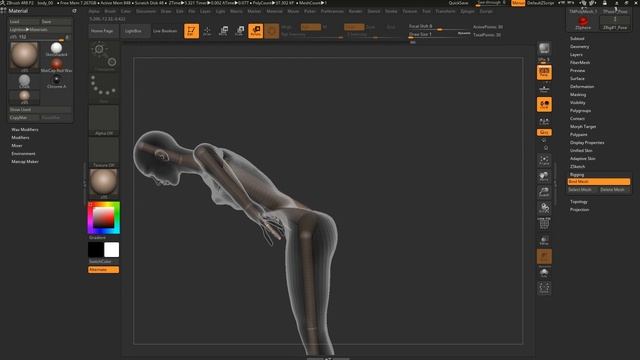This screenshot has height=360, width=640.
Task: Click the Move view icon on right shelf
Action: pos(544,176)
